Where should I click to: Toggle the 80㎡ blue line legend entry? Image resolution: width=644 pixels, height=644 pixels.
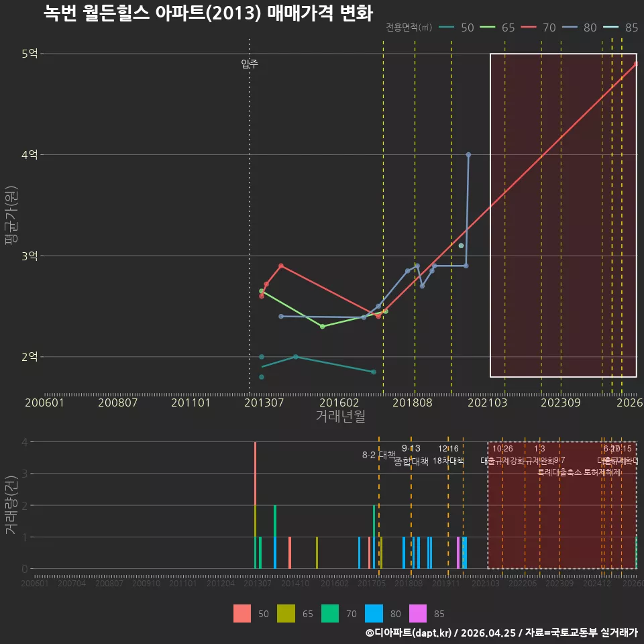click(x=579, y=28)
